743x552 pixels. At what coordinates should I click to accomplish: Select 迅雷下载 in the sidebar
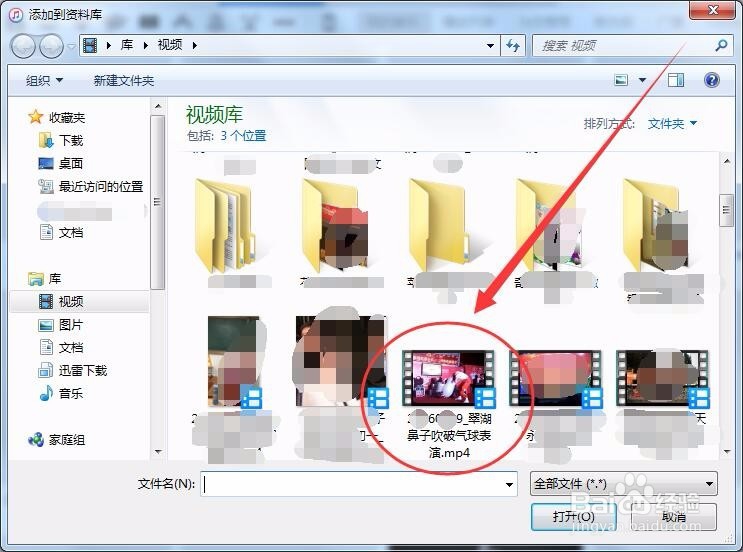[x=72, y=370]
